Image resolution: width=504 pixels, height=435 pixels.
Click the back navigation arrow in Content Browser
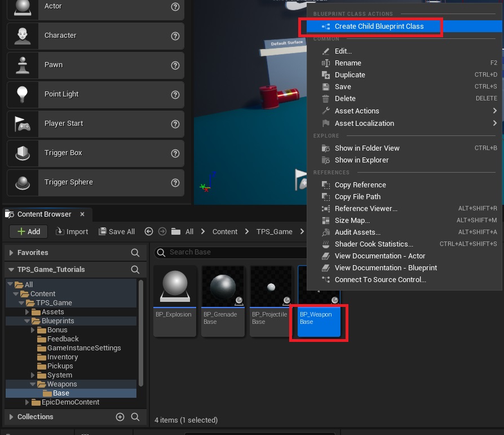coord(149,231)
